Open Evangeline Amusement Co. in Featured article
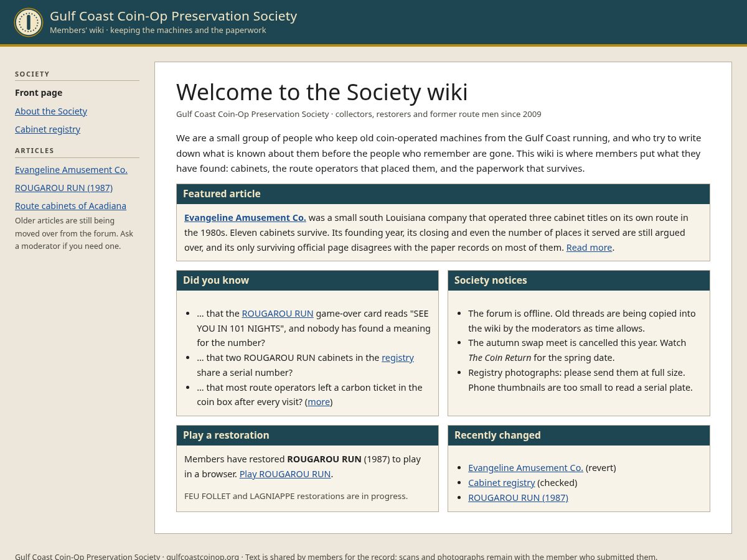 (x=245, y=218)
